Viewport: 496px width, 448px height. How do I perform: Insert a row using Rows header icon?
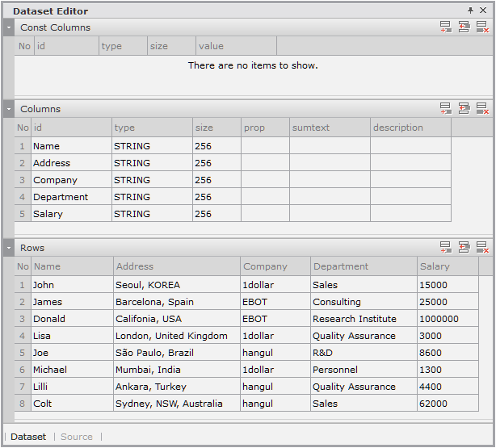click(464, 248)
